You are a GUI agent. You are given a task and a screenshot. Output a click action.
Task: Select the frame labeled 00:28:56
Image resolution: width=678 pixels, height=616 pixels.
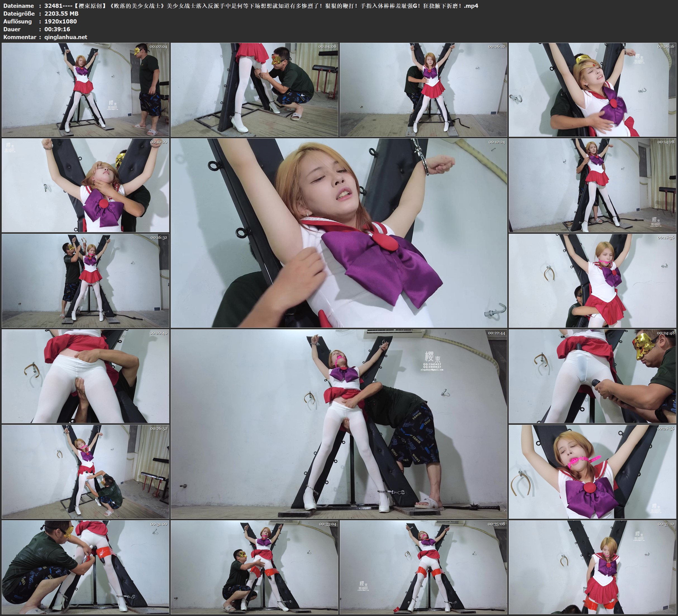[x=593, y=471]
